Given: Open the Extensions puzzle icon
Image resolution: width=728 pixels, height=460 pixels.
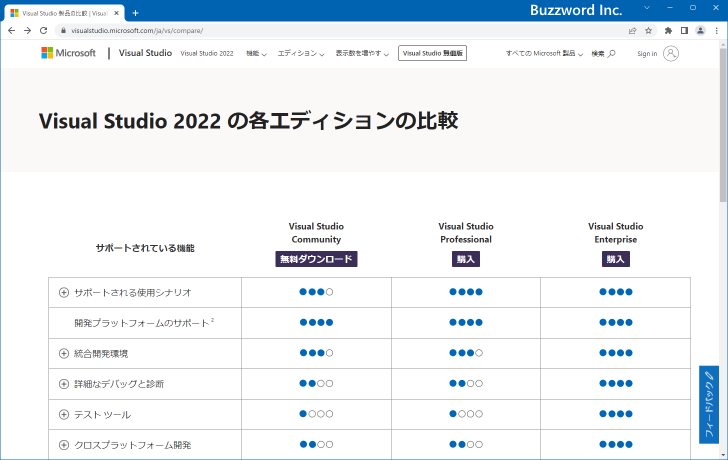Looking at the screenshot, I should (668, 31).
